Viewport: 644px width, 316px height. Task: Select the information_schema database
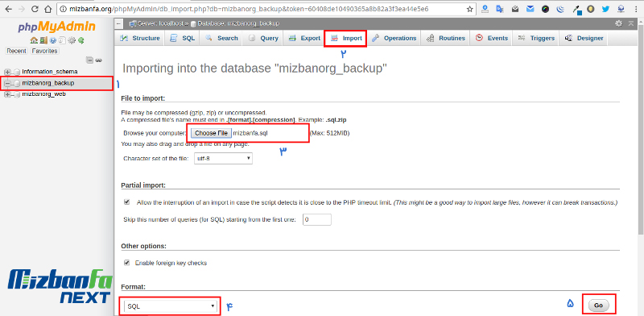[x=50, y=72]
